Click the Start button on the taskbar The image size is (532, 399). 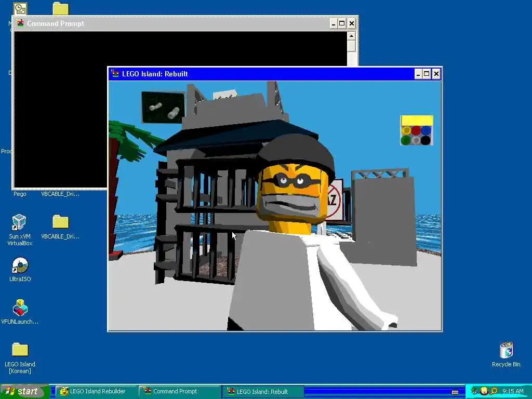click(x=24, y=392)
